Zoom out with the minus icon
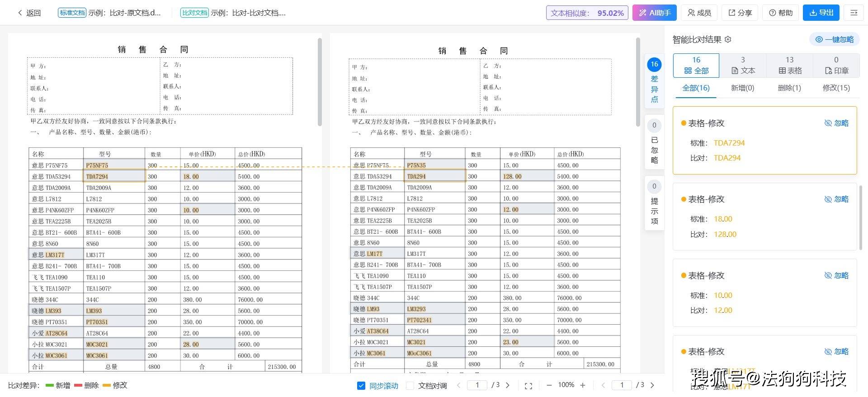Screen dimensions: 868x397 [549, 385]
